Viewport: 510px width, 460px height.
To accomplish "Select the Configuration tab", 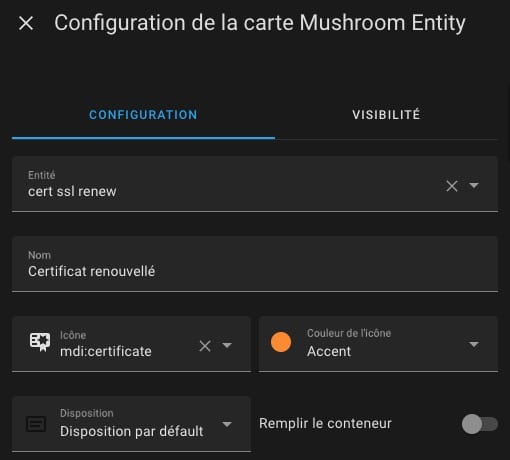I will (143, 115).
